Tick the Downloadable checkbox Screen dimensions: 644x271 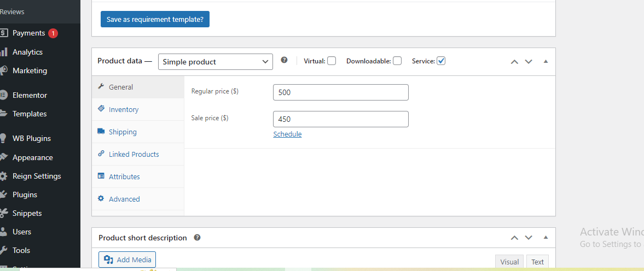[x=397, y=61]
